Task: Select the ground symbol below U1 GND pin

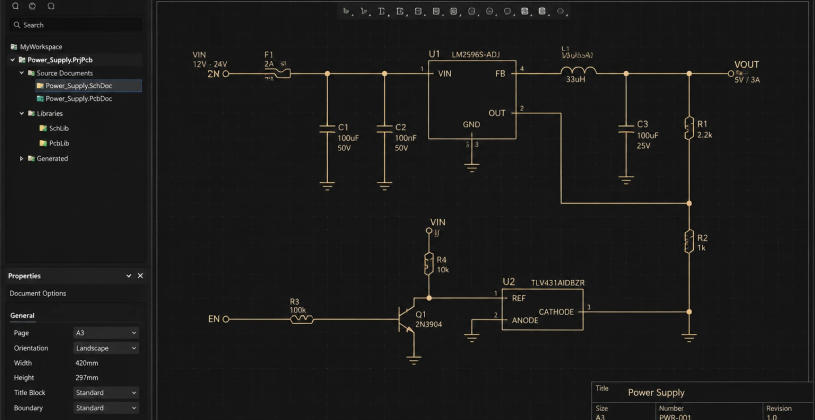Action: [471, 167]
